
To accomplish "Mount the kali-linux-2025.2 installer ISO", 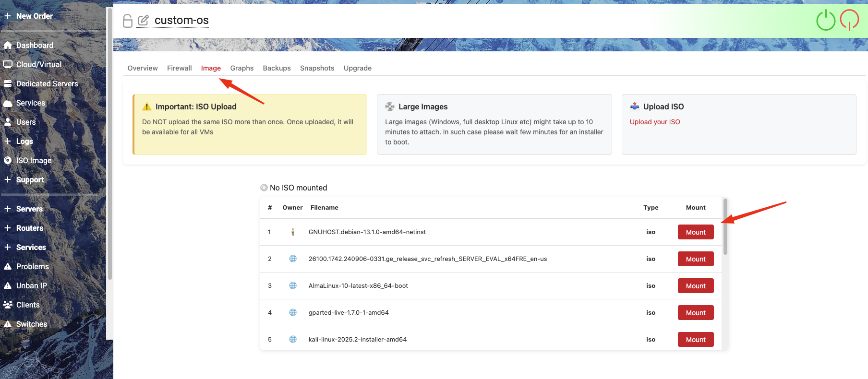I will (696, 340).
